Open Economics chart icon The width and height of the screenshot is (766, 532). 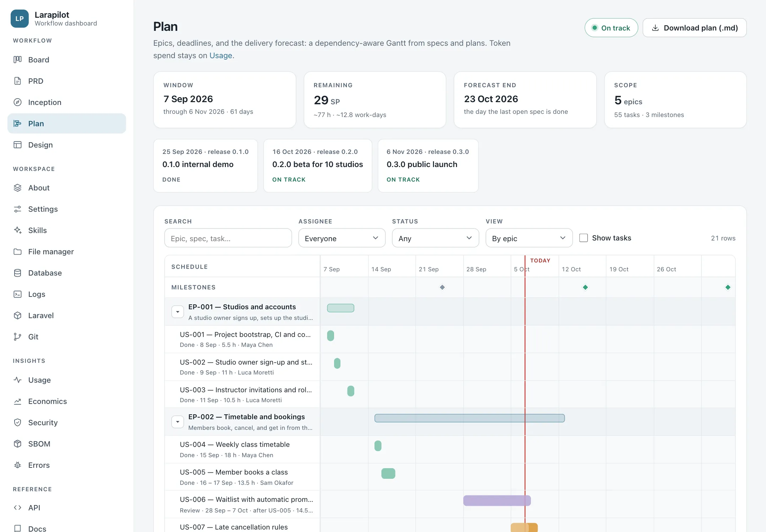[x=17, y=401]
